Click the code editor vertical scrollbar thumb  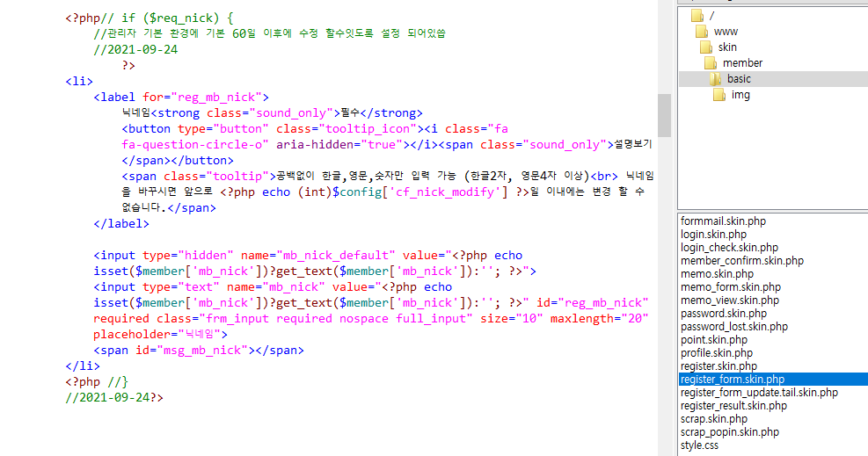tap(664, 115)
